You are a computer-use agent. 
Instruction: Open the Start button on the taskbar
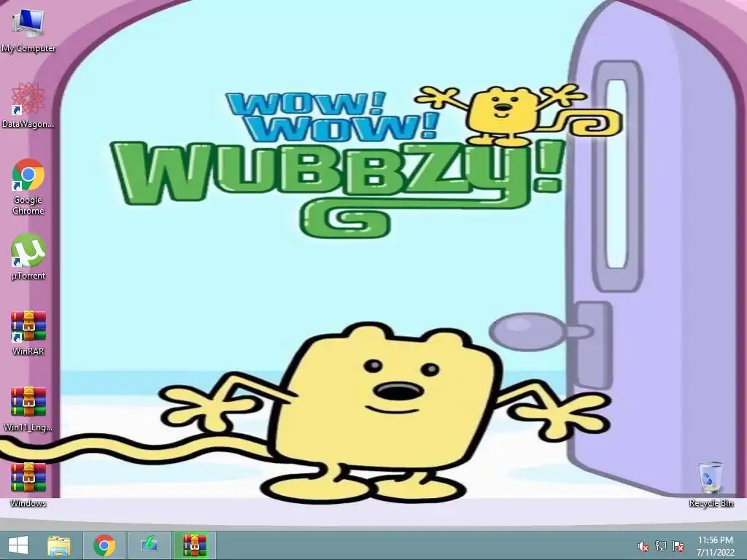pos(18,545)
